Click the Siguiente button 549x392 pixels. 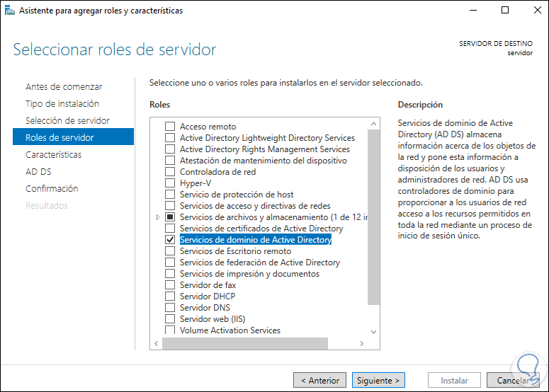[x=378, y=380]
